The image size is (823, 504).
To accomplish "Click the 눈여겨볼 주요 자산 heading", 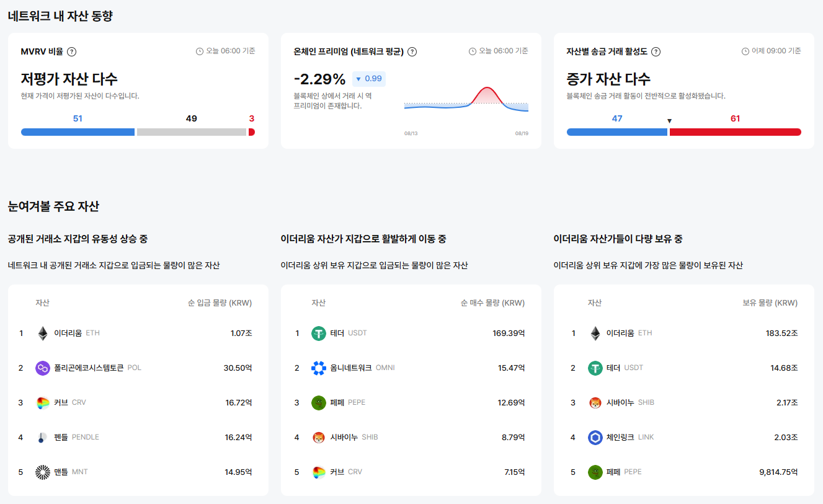I will [53, 206].
